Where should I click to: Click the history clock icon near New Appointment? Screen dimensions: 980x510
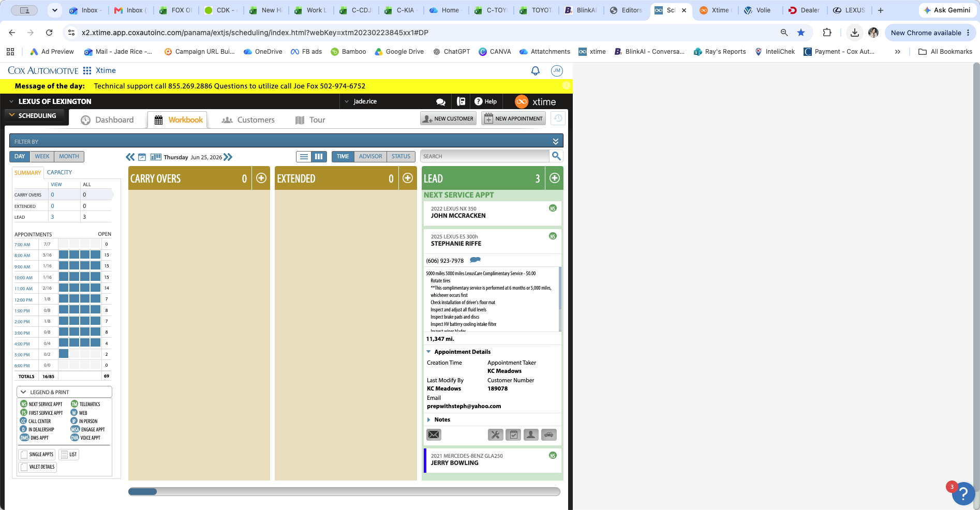[558, 118]
